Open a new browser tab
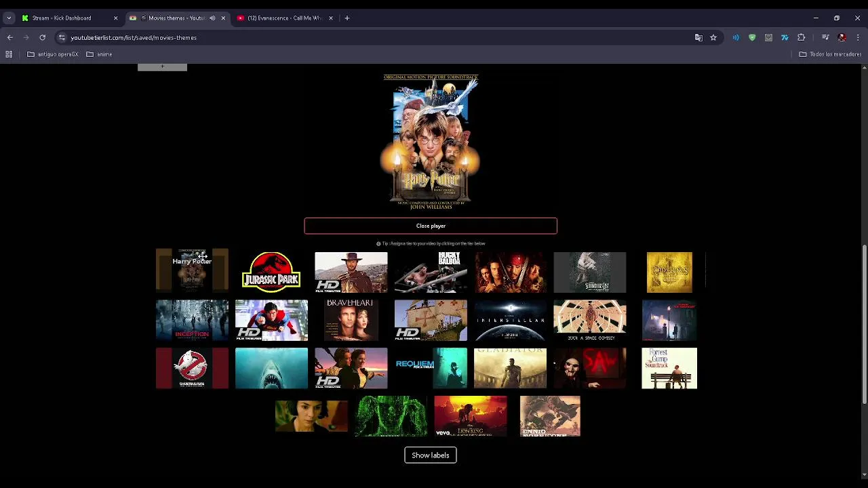The height and width of the screenshot is (488, 868). pos(347,18)
